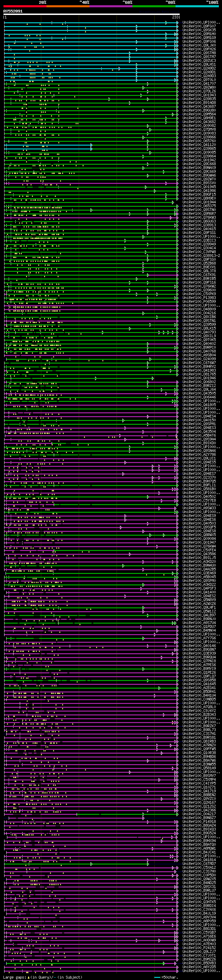Screen dimensions: 222x980
Task: Select the label UniRef100_Q8RWX5
Action: tap(199, 535)
